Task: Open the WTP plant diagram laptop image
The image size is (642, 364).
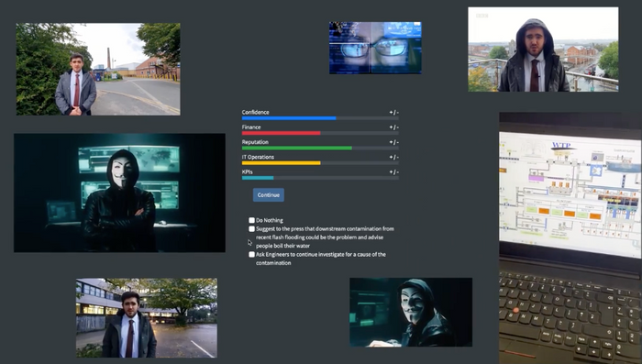Action: coord(570,238)
